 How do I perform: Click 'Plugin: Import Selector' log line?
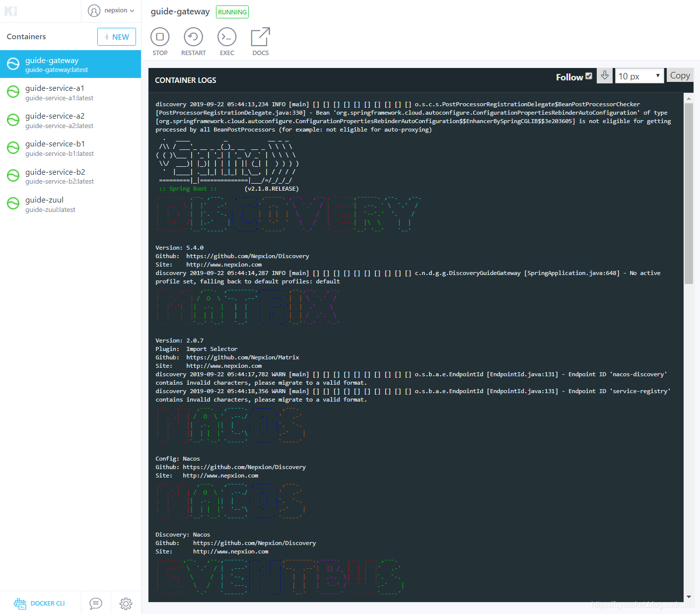click(197, 349)
